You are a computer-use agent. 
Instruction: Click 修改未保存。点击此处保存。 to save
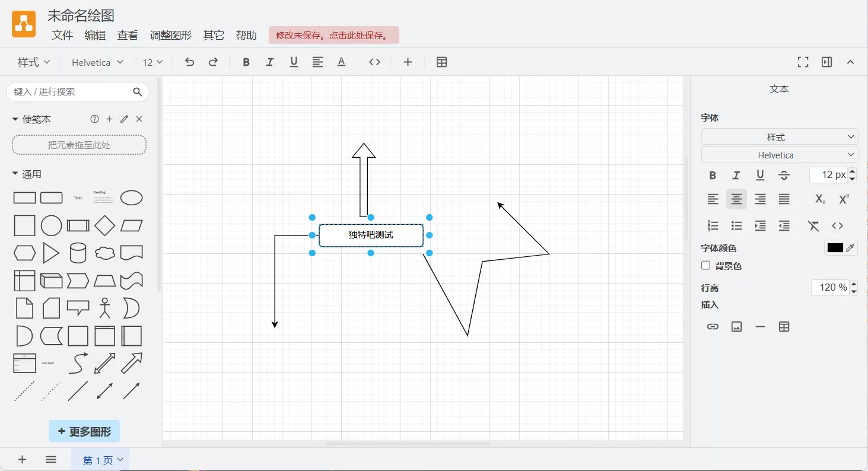click(333, 35)
